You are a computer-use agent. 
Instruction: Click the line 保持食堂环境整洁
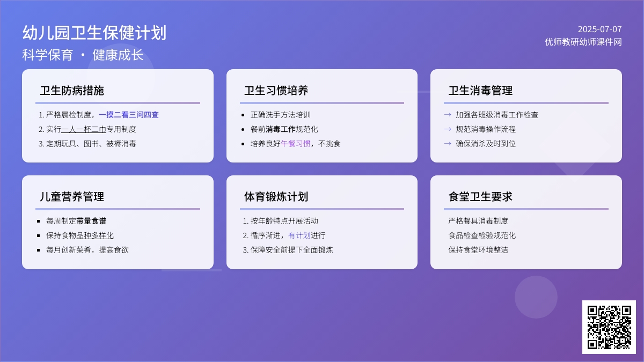(x=478, y=250)
